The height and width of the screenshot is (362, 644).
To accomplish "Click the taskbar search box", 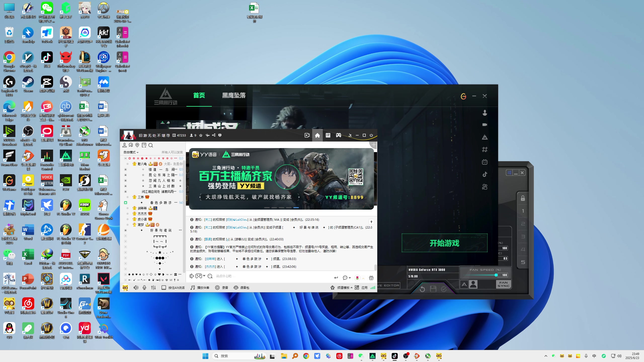I will click(x=239, y=356).
